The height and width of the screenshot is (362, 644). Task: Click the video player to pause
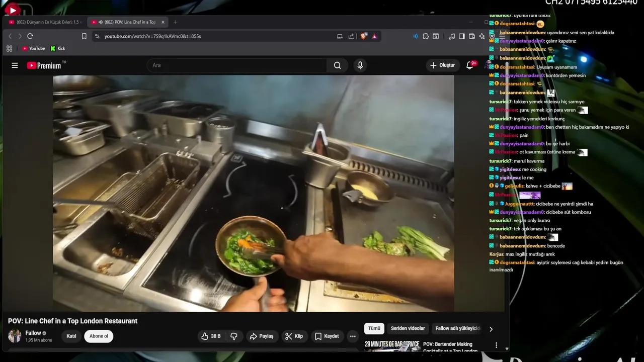tap(254, 194)
